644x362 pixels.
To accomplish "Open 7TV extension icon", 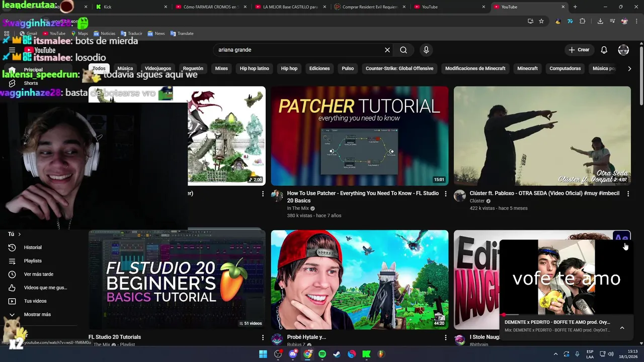I will (570, 21).
